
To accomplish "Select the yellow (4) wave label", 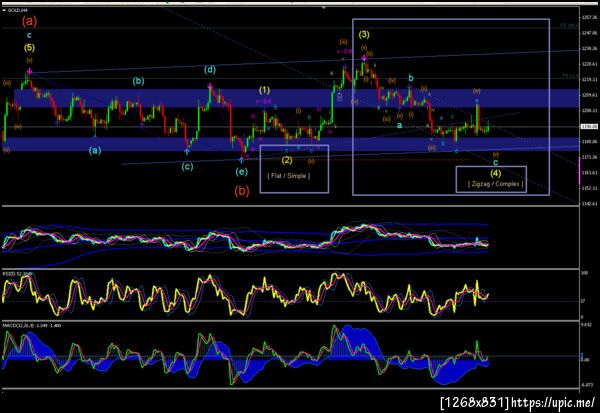I will (496, 173).
